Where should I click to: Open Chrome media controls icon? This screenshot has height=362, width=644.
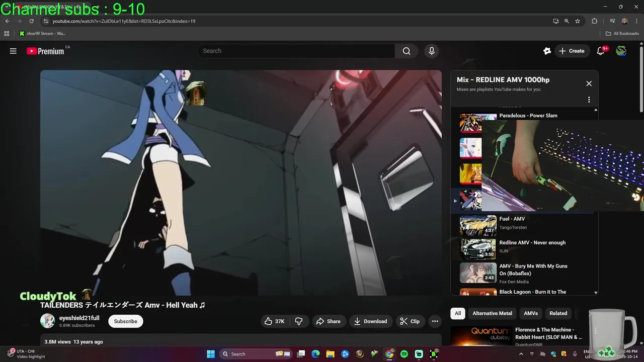pyautogui.click(x=612, y=21)
